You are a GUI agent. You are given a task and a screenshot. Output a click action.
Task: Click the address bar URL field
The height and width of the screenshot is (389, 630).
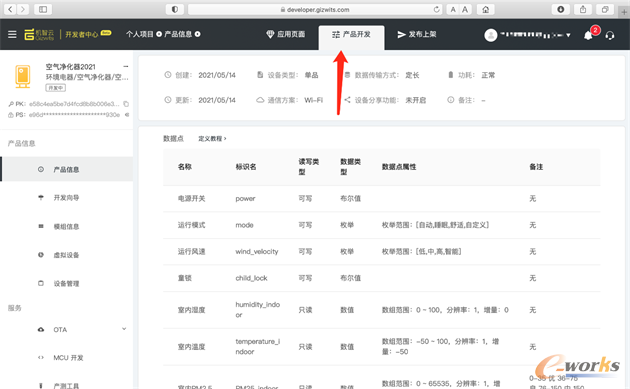click(315, 9)
